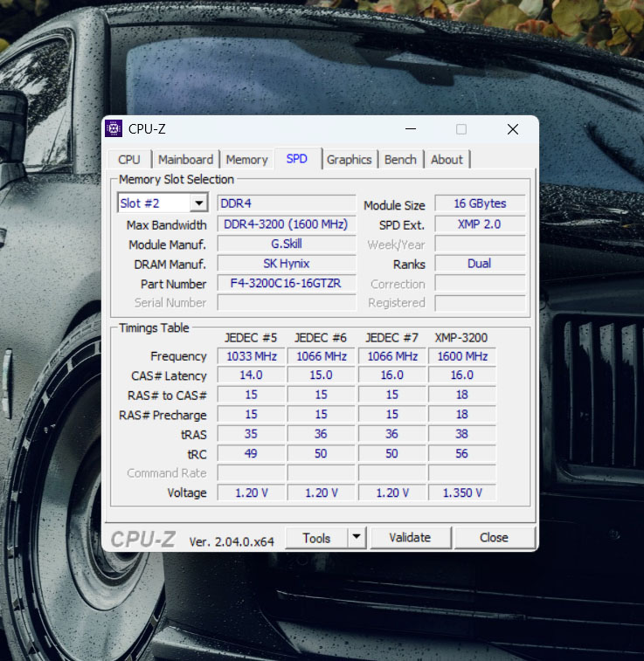Click the Close button at bottom

pos(494,538)
